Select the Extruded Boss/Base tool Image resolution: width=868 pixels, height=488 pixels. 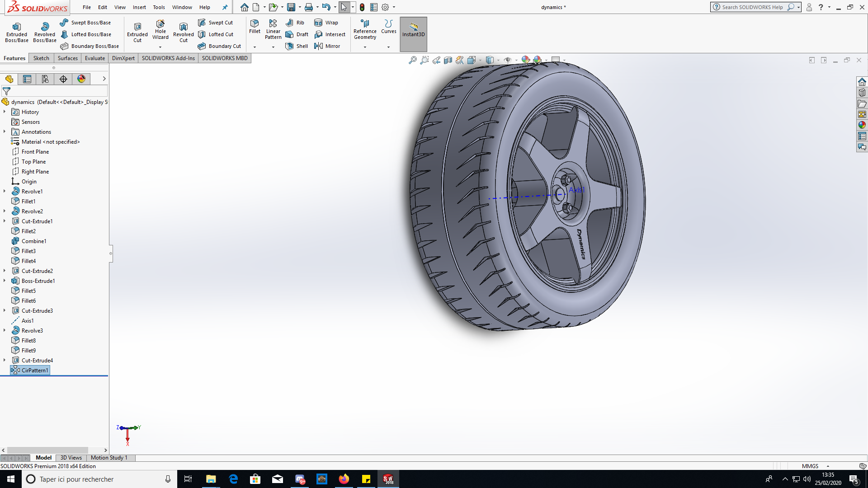coord(17,32)
